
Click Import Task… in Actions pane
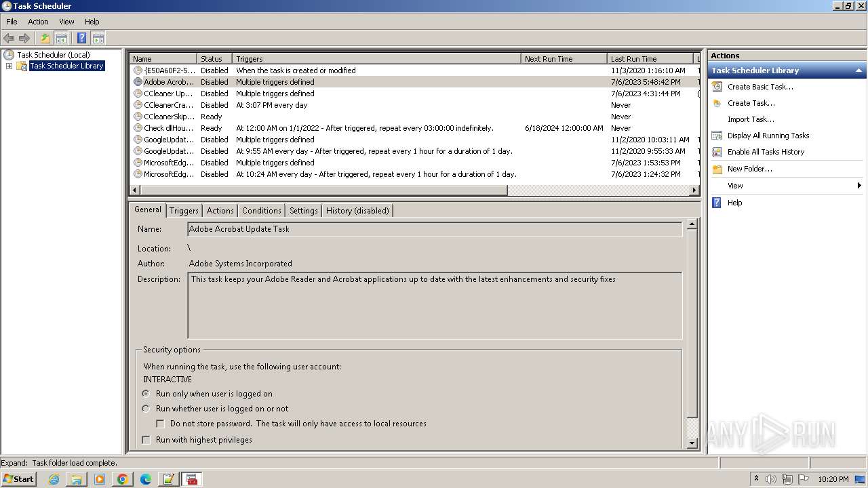(x=751, y=119)
